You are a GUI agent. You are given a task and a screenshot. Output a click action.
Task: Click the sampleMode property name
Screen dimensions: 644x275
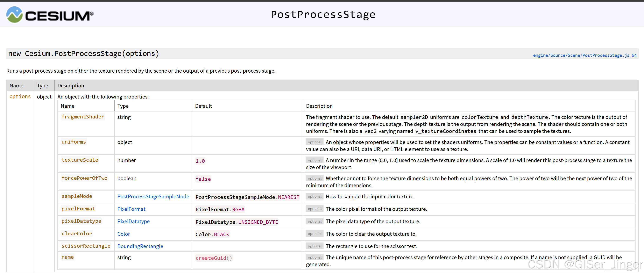tap(77, 196)
